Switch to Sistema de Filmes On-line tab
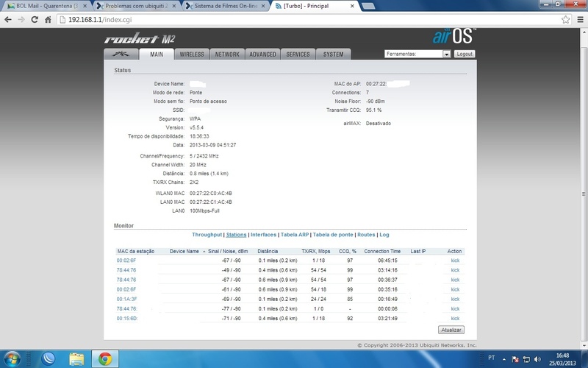The height and width of the screenshot is (368, 588). 226,6
